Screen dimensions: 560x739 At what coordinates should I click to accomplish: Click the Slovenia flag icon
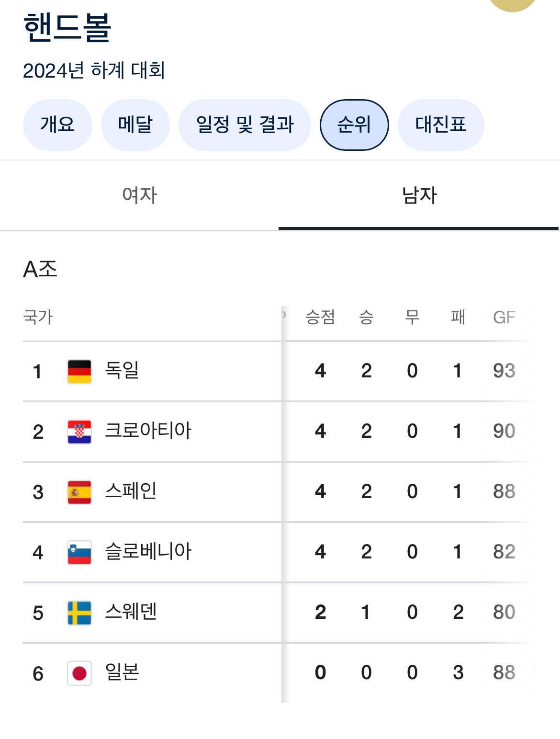pyautogui.click(x=79, y=553)
